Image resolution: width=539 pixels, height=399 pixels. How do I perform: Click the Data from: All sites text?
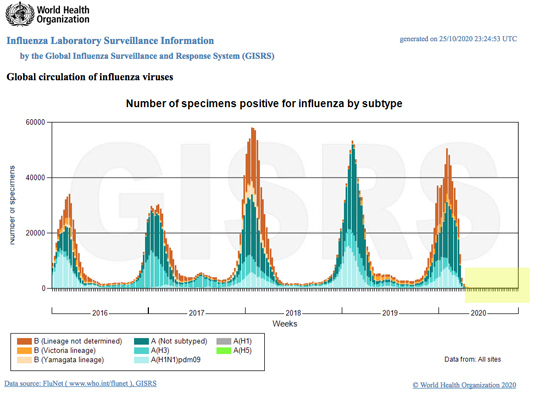pyautogui.click(x=473, y=359)
